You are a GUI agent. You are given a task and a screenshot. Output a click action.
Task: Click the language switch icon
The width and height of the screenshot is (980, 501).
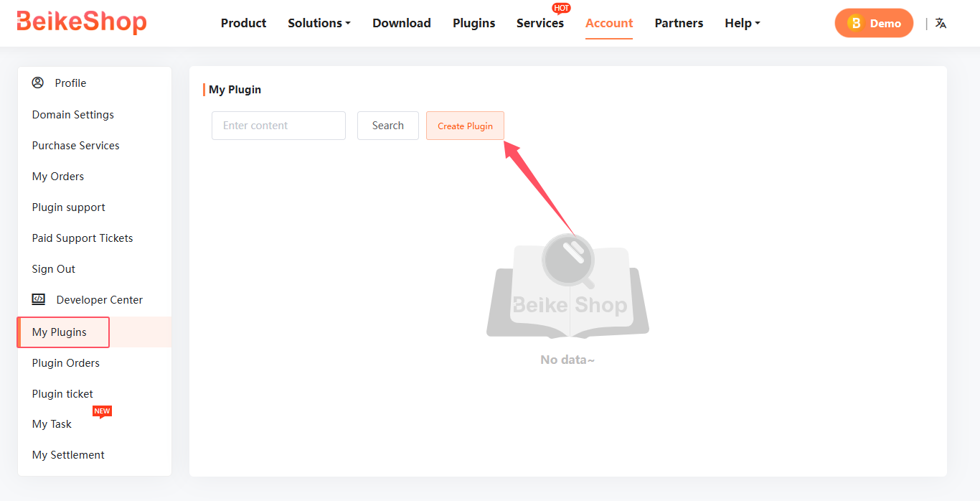(x=941, y=23)
